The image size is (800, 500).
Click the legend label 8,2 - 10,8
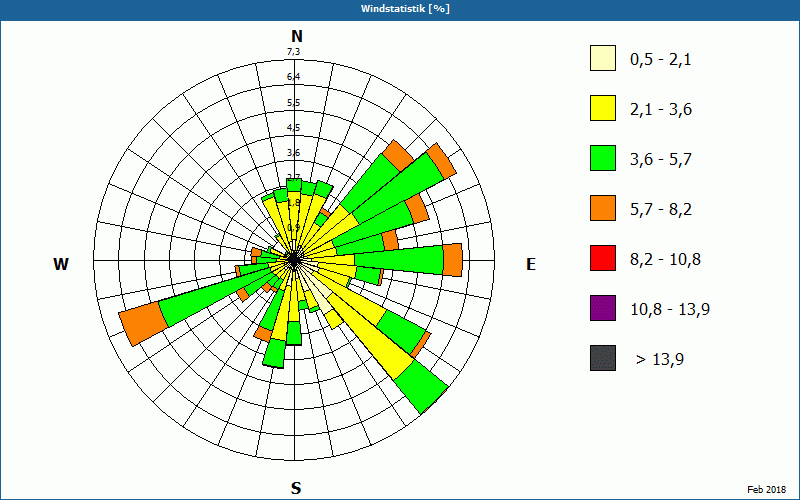coord(665,260)
